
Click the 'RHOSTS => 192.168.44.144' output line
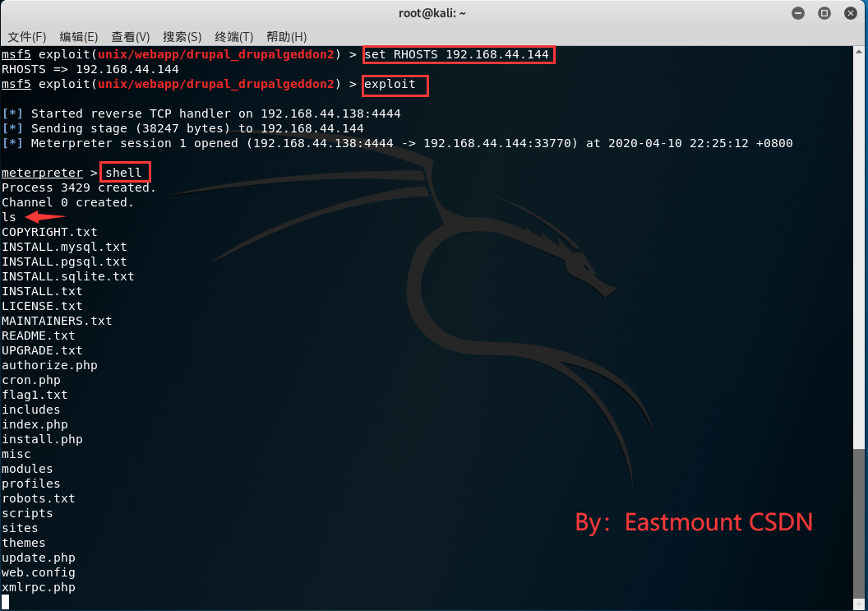(x=90, y=69)
